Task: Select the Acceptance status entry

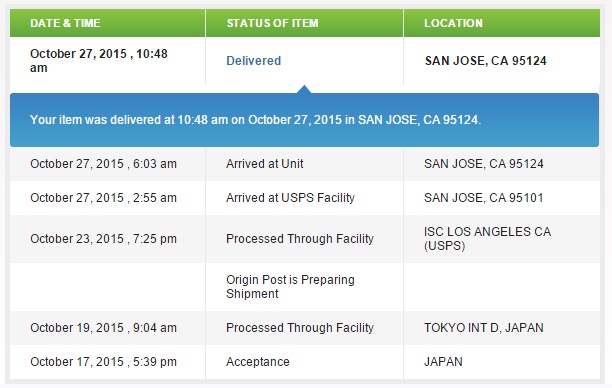Action: coord(258,361)
